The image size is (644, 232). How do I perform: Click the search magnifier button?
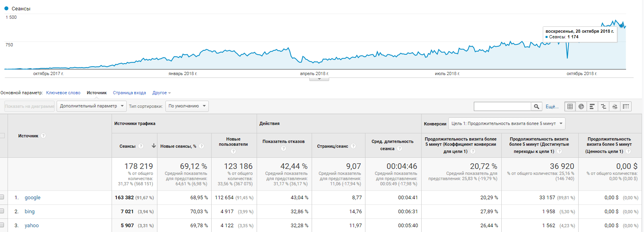pyautogui.click(x=536, y=106)
